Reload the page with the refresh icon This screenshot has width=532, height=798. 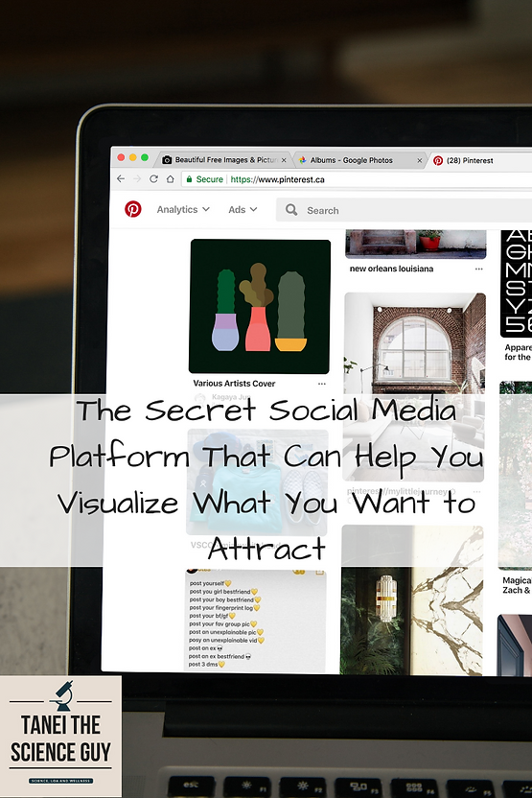pos(153,178)
